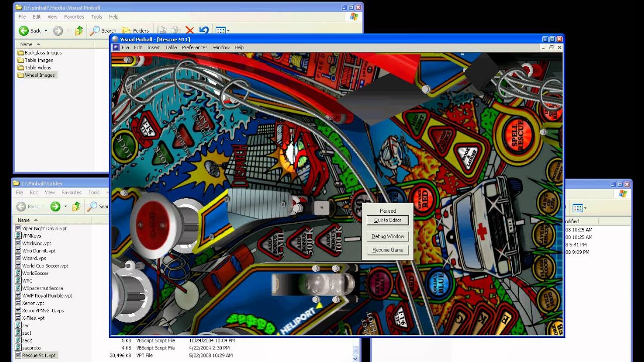Open Back history dropdown in Media window
This screenshot has width=644, height=362.
pos(46,31)
